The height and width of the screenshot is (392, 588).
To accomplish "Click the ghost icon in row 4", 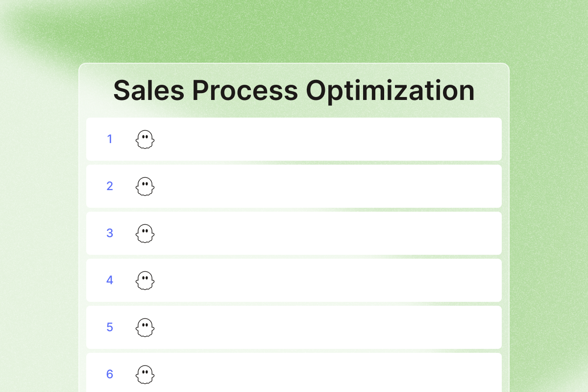I will 145,280.
